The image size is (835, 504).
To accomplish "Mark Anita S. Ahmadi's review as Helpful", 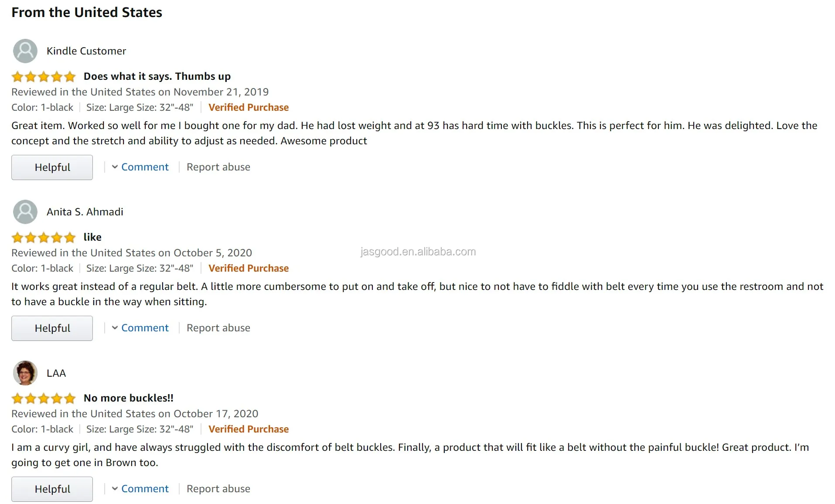I will 52,328.
